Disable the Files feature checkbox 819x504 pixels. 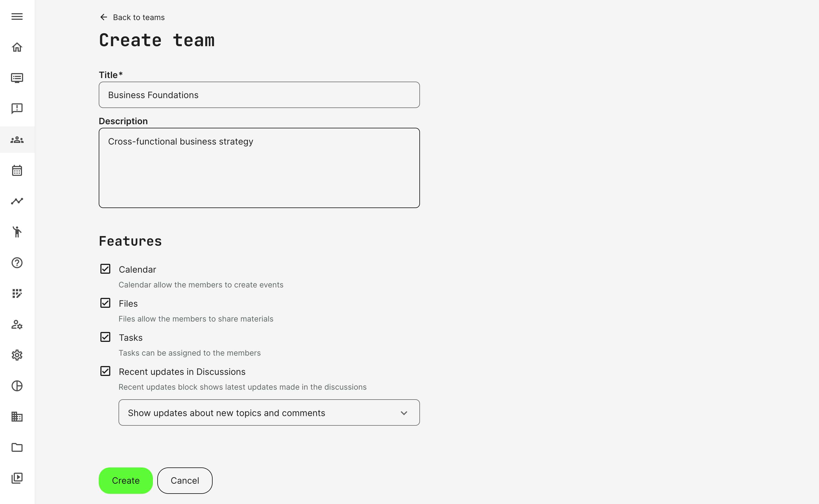point(105,303)
